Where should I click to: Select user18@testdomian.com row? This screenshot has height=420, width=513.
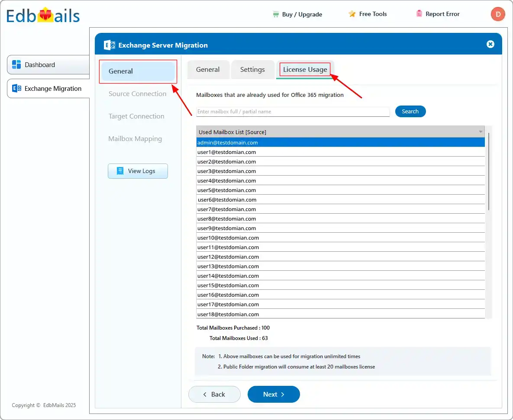[340, 314]
